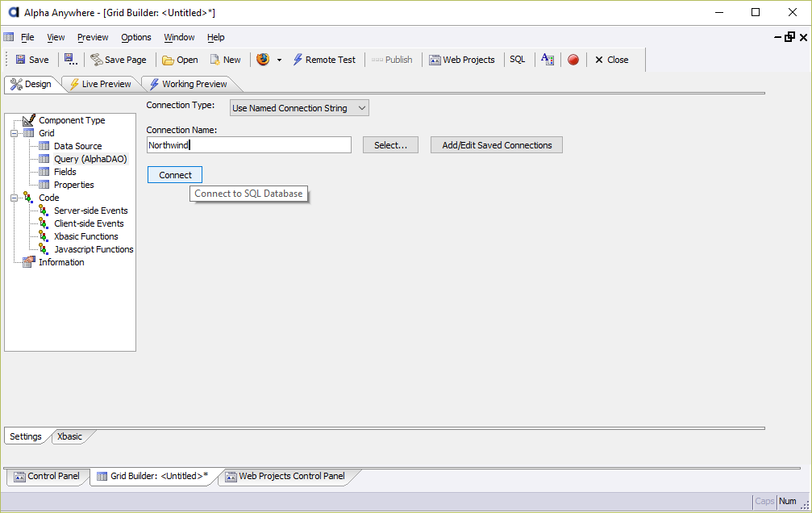Click Add/Edit Saved Connections button
Screen dimensions: 812x513
pyautogui.click(x=497, y=145)
